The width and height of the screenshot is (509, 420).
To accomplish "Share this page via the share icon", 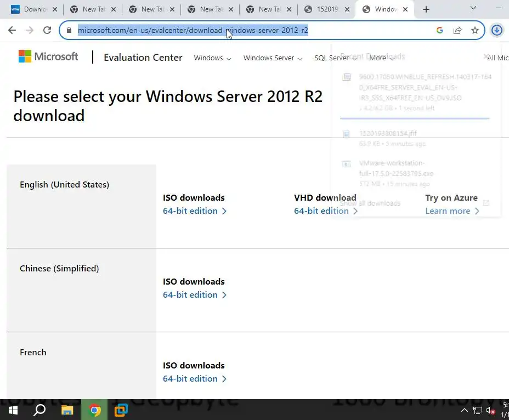I will pos(457,30).
